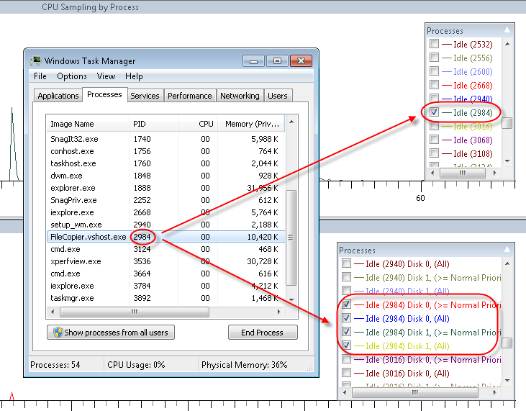Click the Show processes from all users button

pos(111,332)
